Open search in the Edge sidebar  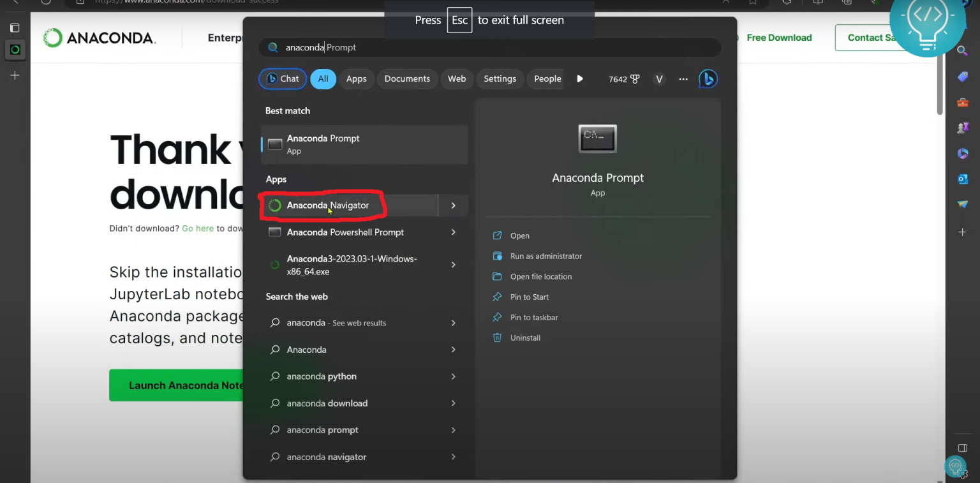click(962, 51)
